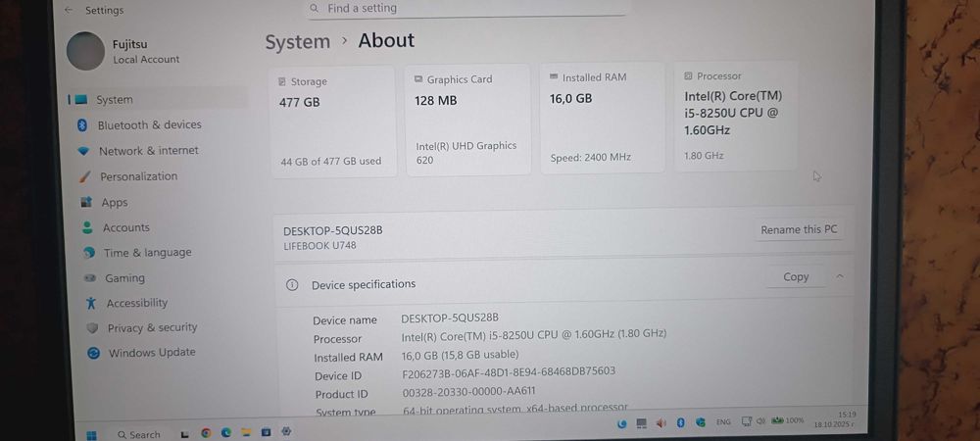Open Task View from the taskbar
The height and width of the screenshot is (441, 980).
[x=184, y=435]
